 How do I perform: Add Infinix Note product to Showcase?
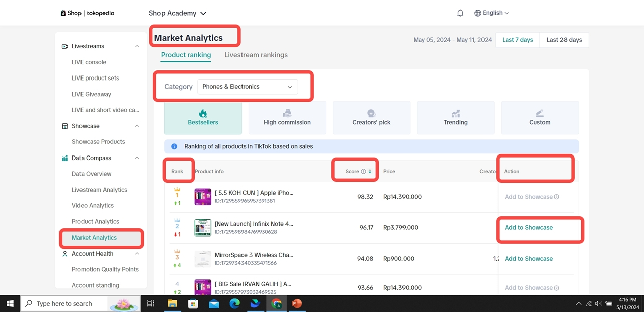click(x=528, y=228)
